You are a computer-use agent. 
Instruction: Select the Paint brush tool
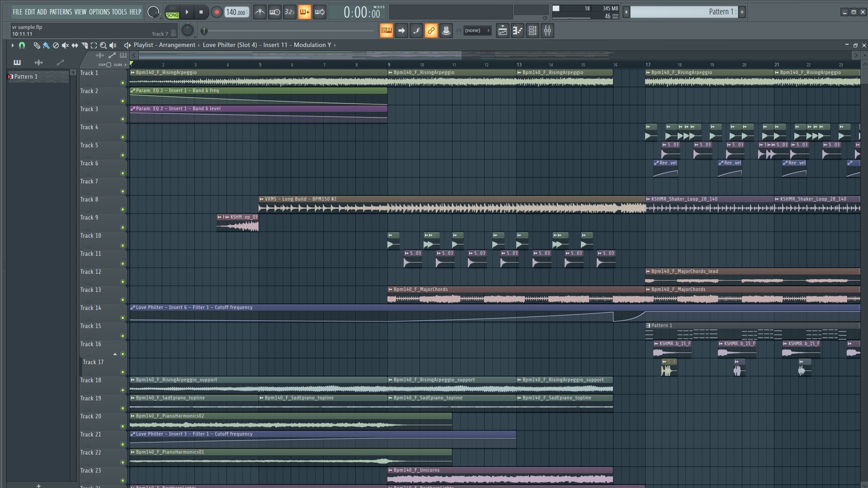point(46,45)
